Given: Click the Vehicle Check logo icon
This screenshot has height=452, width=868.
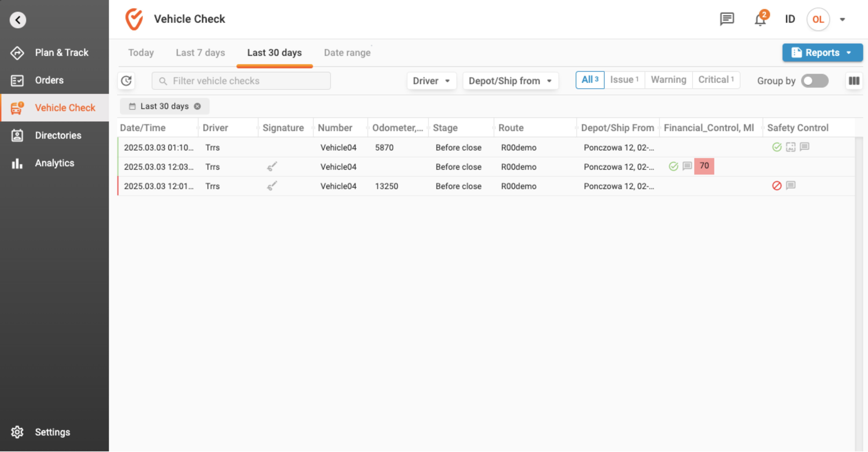Looking at the screenshot, I should (134, 19).
